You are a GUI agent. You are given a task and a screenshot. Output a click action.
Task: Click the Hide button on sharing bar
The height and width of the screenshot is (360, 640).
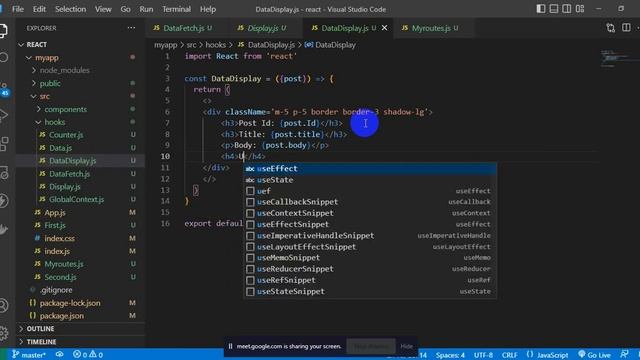[x=407, y=346]
